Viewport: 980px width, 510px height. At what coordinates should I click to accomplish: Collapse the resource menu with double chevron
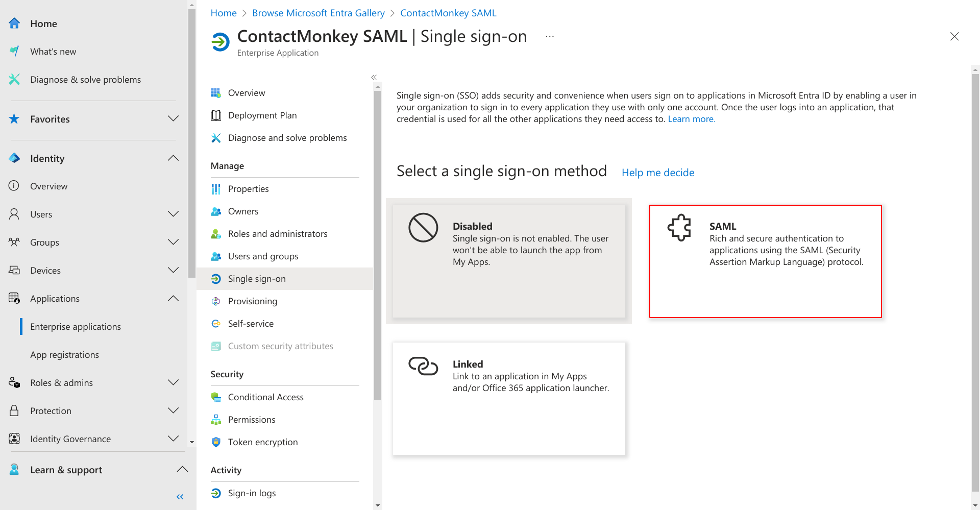374,77
